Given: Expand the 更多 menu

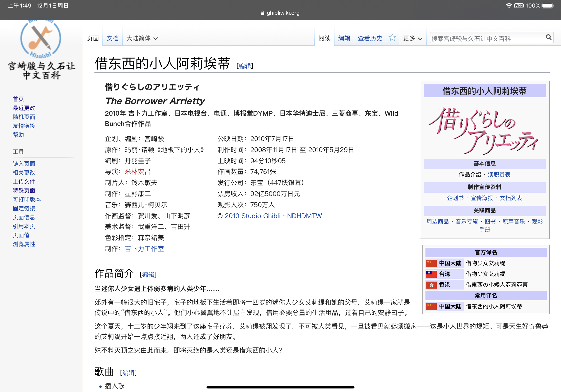Looking at the screenshot, I should tap(413, 38).
